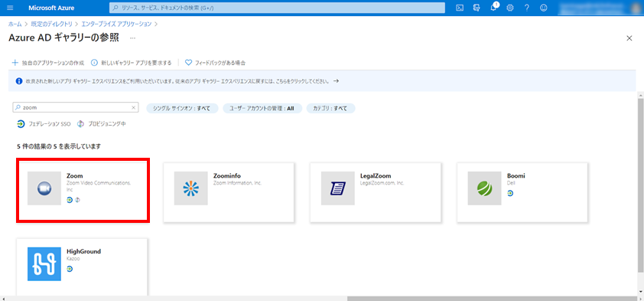The width and height of the screenshot is (644, 301).
Task: Click federated SSO icon on HighGround card
Action: (x=70, y=269)
